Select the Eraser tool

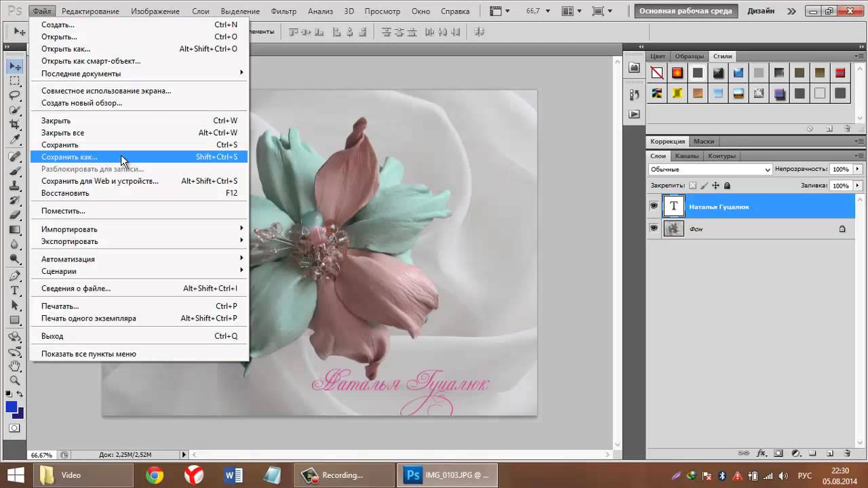(x=14, y=216)
